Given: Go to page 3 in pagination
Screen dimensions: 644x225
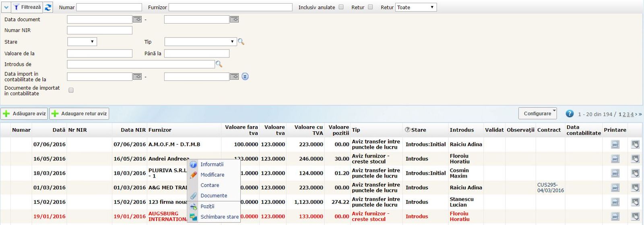Looking at the screenshot, I should (628, 115).
